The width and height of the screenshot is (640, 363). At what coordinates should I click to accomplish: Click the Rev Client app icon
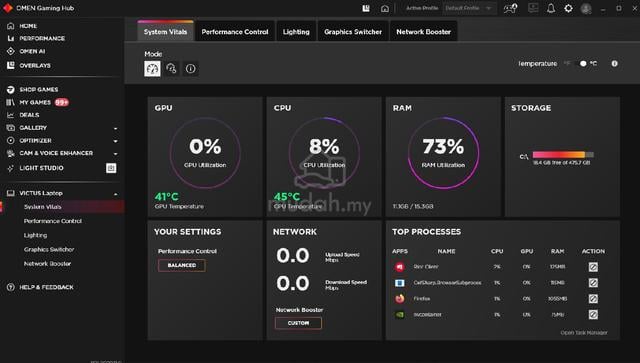click(x=400, y=267)
